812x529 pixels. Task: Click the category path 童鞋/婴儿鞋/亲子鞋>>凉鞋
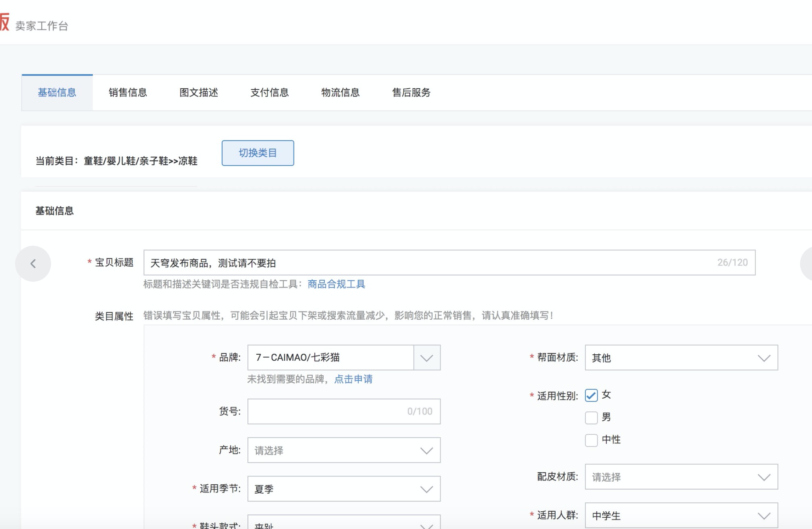tap(141, 161)
